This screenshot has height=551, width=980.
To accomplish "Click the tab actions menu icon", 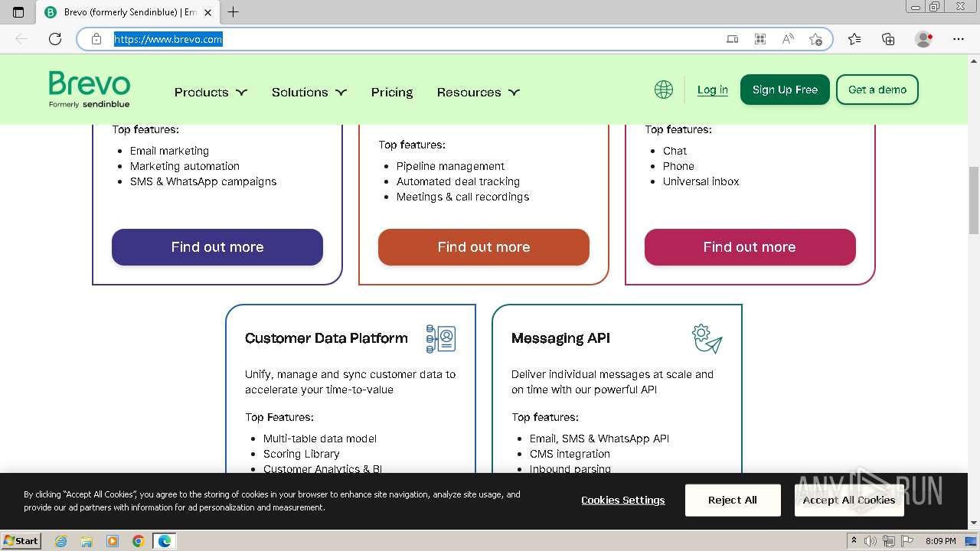I will pyautogui.click(x=18, y=12).
